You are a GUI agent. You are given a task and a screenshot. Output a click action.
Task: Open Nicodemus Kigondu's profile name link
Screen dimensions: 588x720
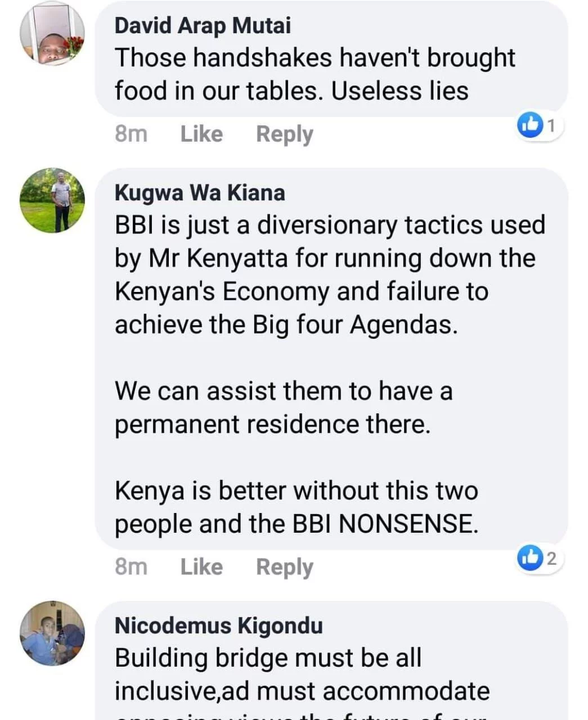click(x=218, y=625)
